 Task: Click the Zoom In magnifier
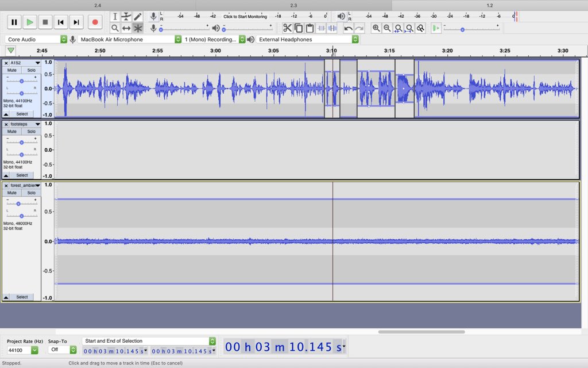click(376, 28)
